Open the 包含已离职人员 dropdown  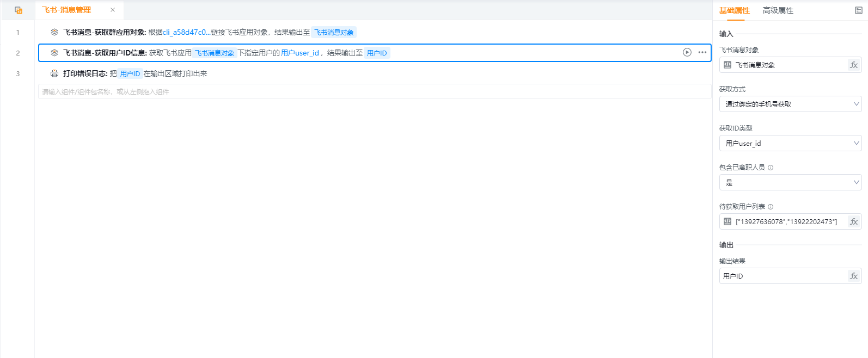coord(790,182)
